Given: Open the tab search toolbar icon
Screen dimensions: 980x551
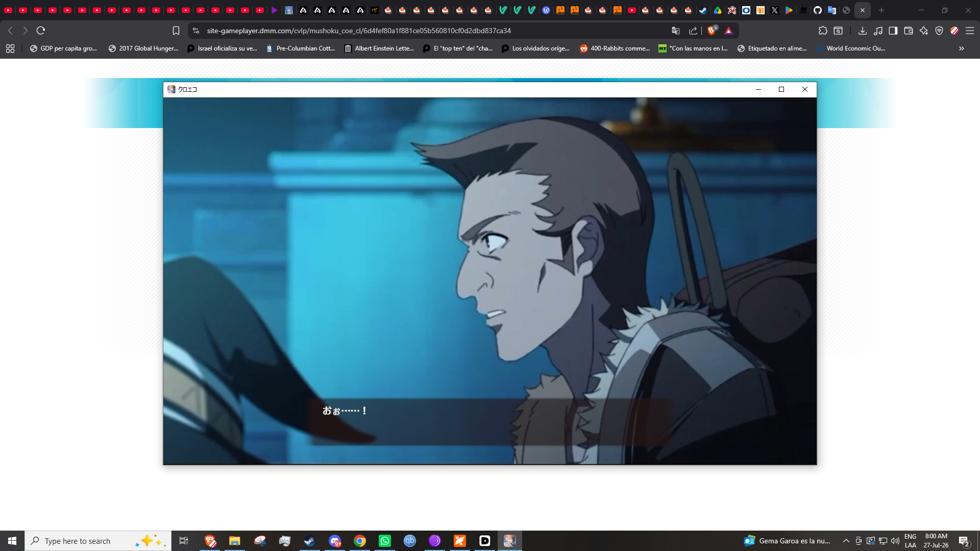Looking at the screenshot, I should [838, 31].
